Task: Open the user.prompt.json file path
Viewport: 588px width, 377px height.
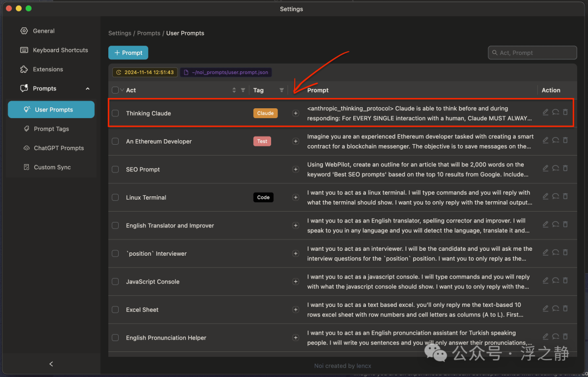Action: pyautogui.click(x=226, y=72)
